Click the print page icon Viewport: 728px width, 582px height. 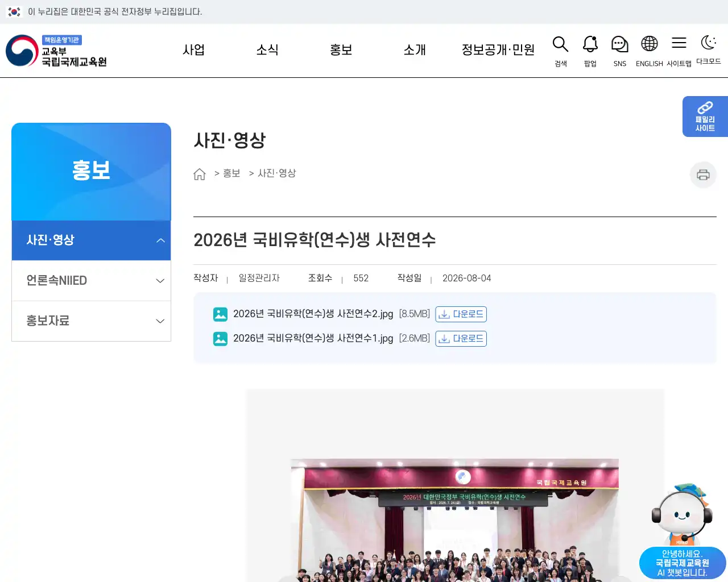(703, 174)
